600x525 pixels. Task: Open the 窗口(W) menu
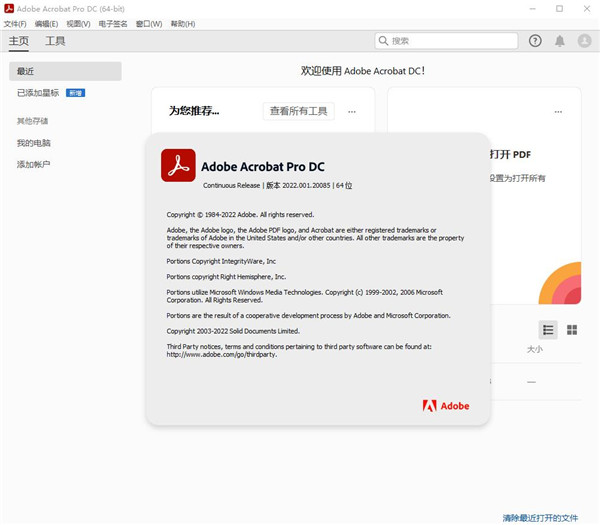coord(149,24)
